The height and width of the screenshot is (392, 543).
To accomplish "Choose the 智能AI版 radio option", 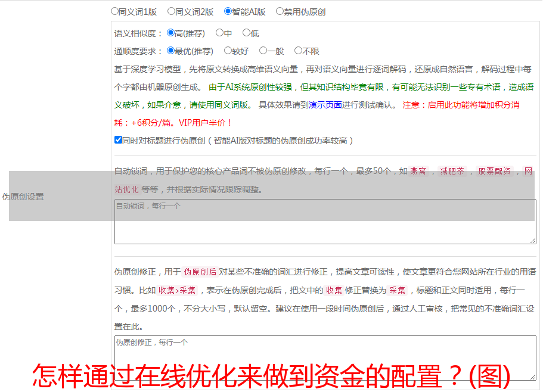I will (228, 11).
